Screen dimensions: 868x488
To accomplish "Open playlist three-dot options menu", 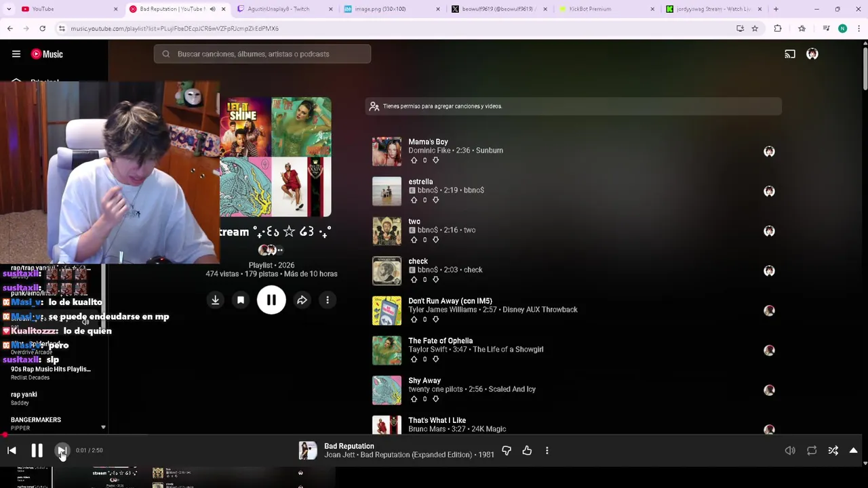I will (x=328, y=300).
